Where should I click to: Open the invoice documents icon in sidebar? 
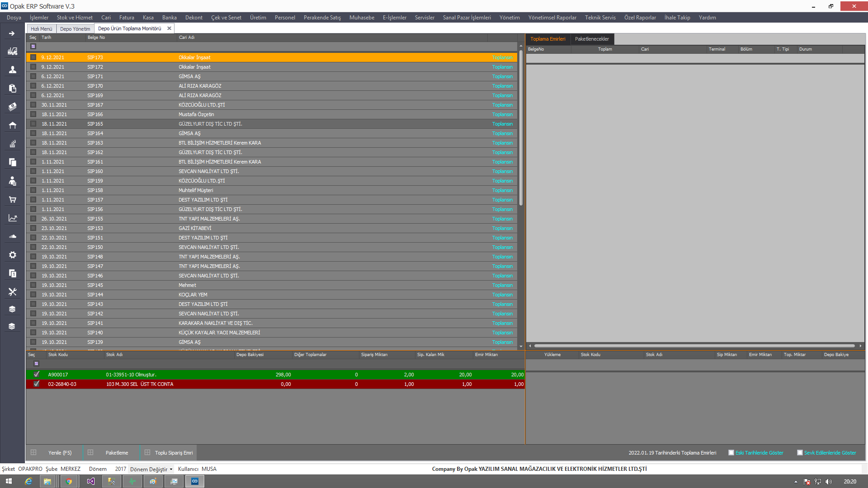pos(12,88)
